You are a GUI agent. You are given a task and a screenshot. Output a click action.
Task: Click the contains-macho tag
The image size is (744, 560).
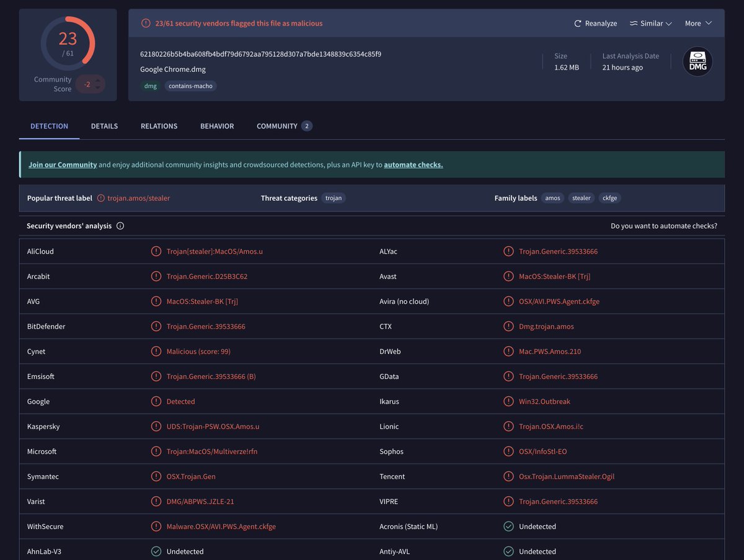tap(190, 86)
